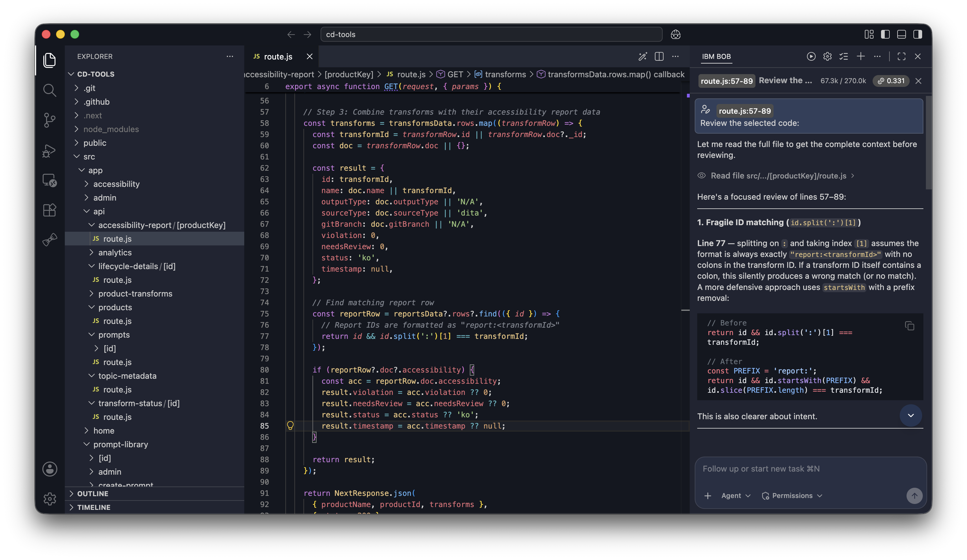967x560 pixels.
Task: Send the chat message with arrow button
Action: pyautogui.click(x=914, y=496)
